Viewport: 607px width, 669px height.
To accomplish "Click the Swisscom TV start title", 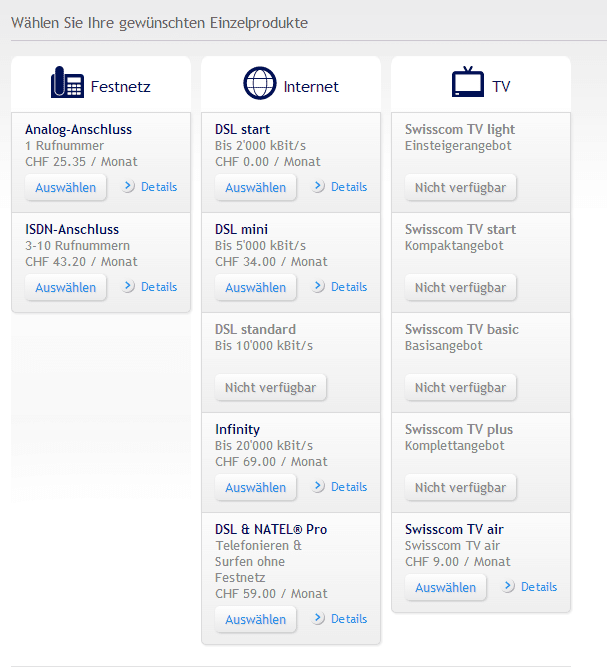I will tap(461, 229).
